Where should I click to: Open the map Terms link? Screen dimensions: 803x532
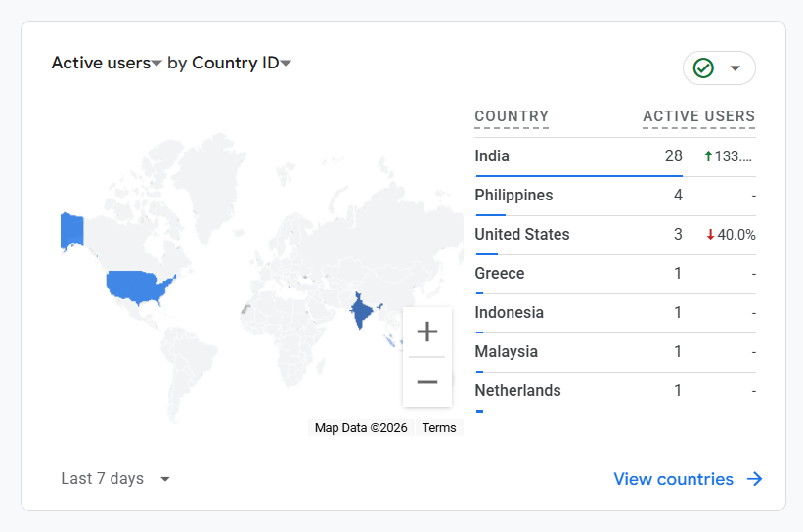point(439,427)
